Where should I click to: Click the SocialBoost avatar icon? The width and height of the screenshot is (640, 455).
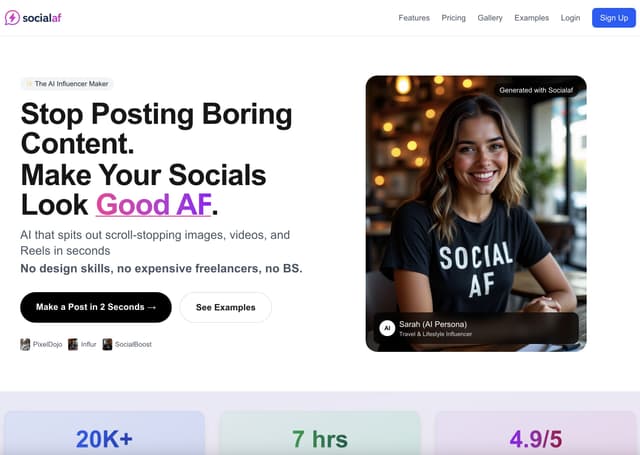click(x=107, y=344)
